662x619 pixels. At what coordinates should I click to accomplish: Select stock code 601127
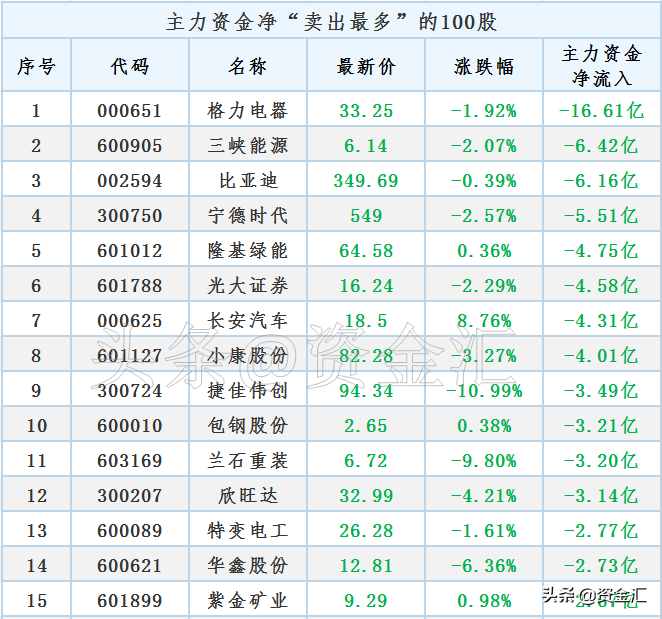pos(130,356)
